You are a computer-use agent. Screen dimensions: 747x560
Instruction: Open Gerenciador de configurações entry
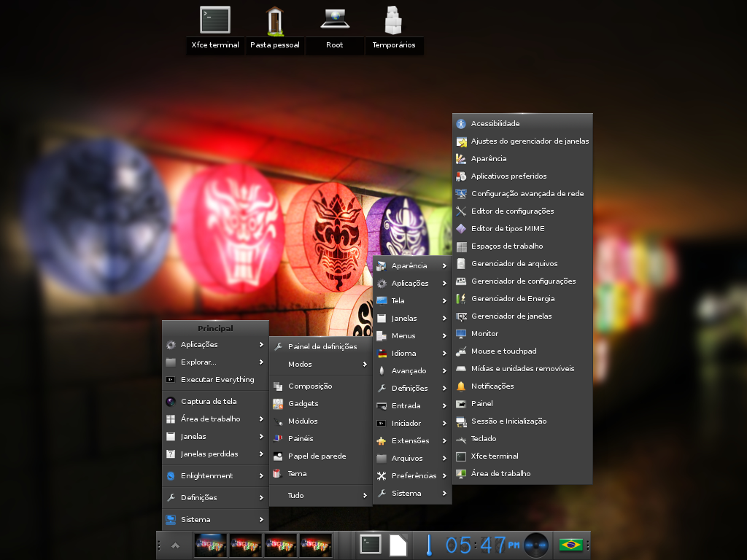point(522,281)
